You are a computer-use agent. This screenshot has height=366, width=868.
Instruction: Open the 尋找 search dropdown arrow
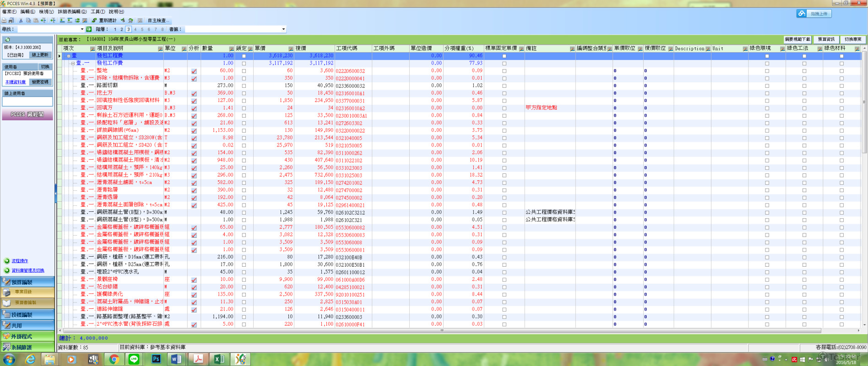82,29
